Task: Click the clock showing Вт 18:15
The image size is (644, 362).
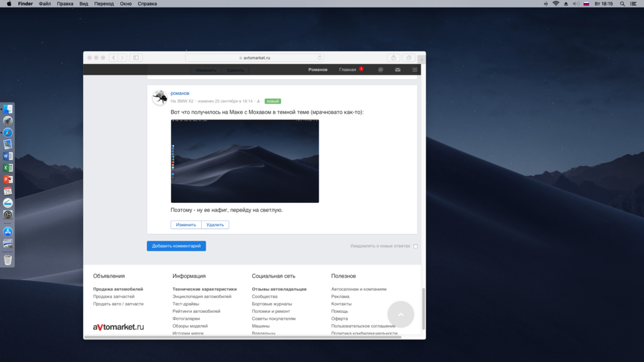Action: point(604,4)
